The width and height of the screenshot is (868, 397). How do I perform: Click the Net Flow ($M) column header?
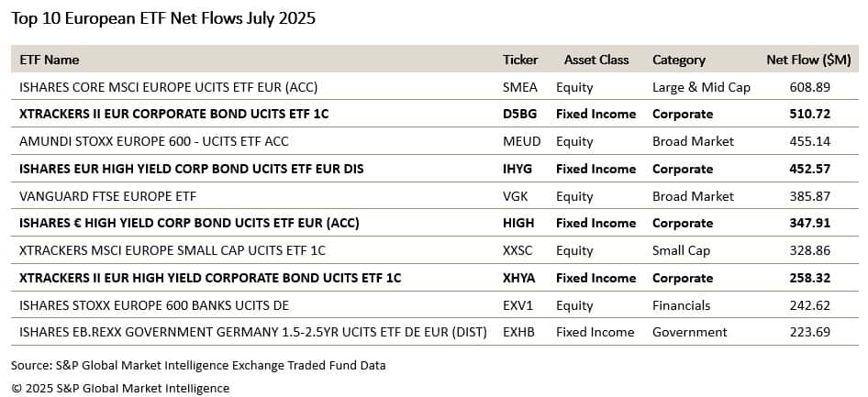point(808,60)
